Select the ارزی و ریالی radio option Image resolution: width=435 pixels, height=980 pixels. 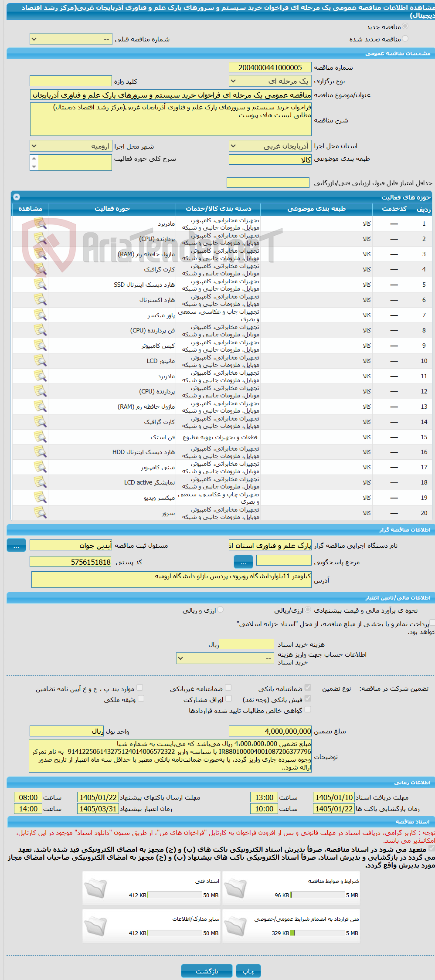point(221,610)
